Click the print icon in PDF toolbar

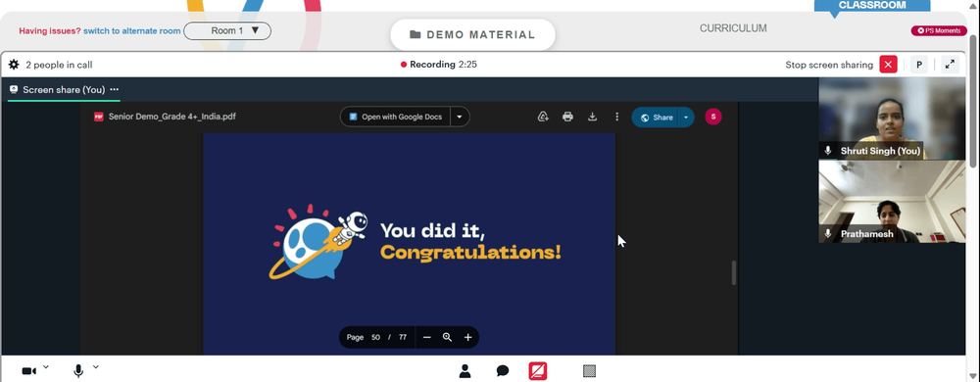pyautogui.click(x=567, y=117)
